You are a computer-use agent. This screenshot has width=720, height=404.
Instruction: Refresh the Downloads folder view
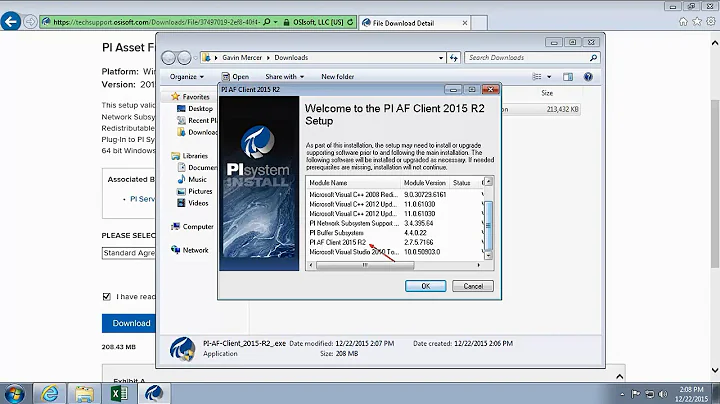click(454, 58)
